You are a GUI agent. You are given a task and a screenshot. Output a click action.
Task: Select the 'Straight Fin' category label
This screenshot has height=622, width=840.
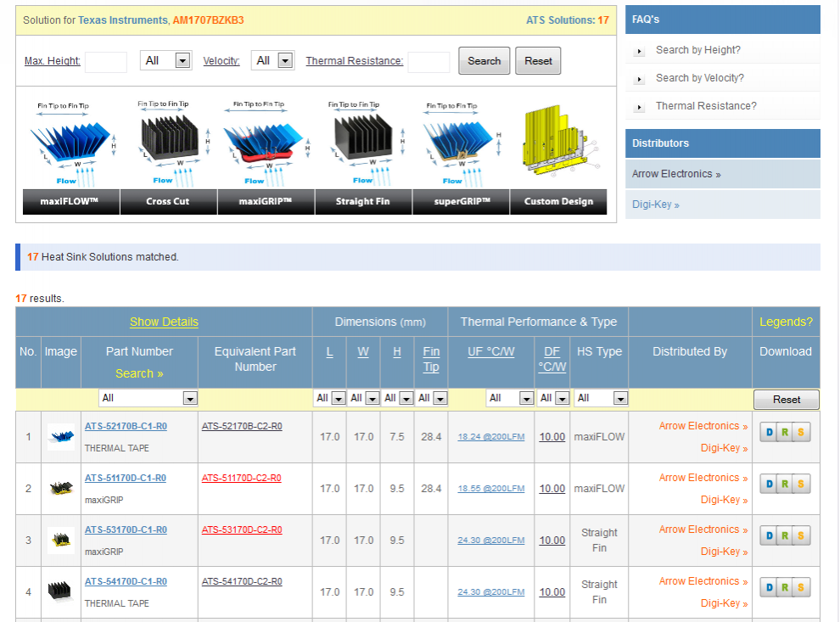point(363,201)
